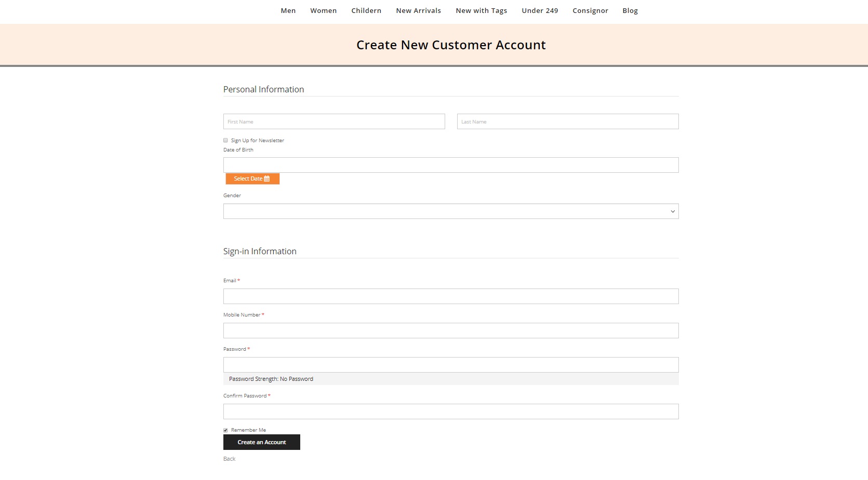Click into the Last Name field
This screenshot has height=480, width=868.
[567, 121]
